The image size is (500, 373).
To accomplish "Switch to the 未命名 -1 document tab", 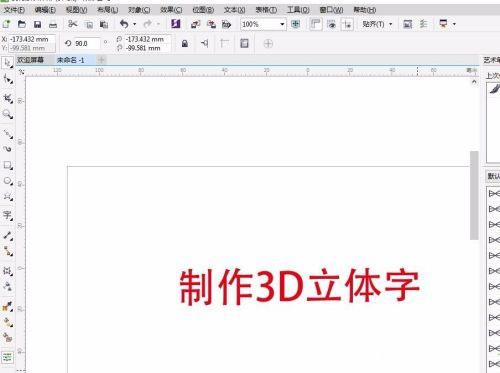I will pos(71,60).
